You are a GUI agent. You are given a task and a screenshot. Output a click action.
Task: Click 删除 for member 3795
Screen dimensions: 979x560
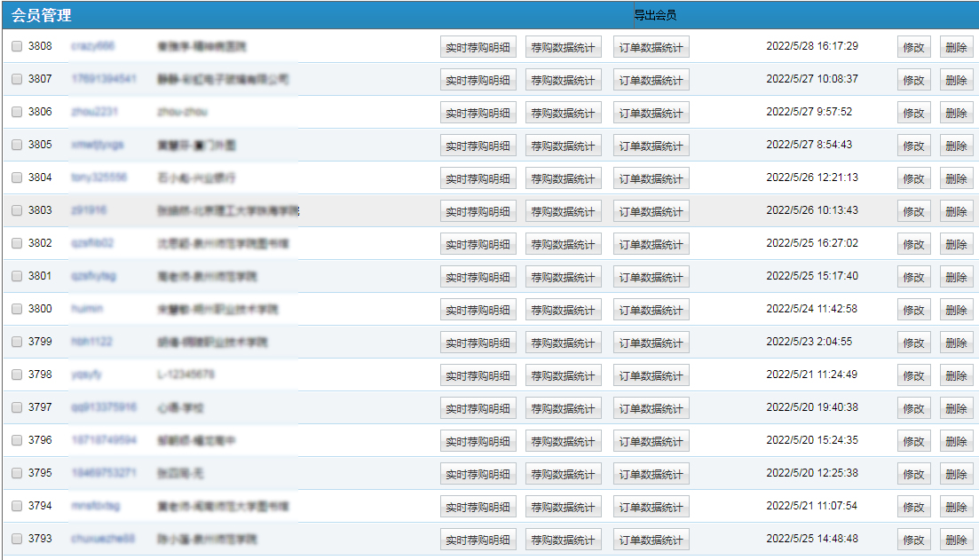click(x=956, y=474)
